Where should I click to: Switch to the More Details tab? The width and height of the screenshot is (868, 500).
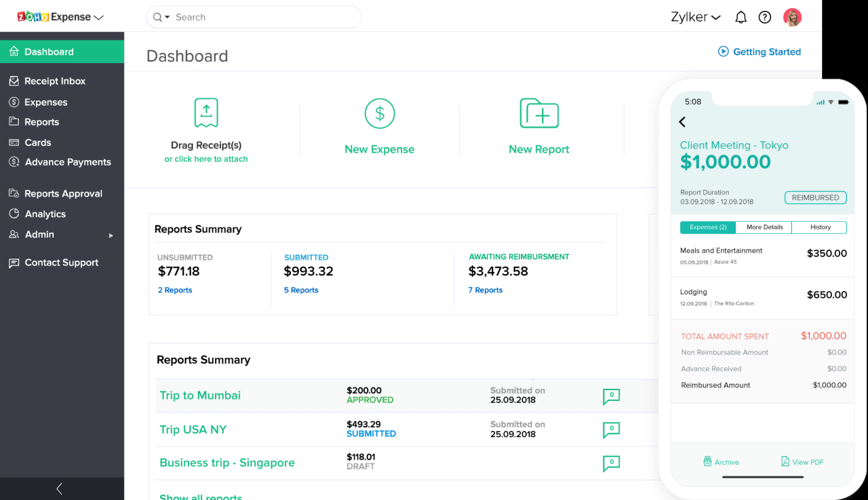(x=764, y=227)
